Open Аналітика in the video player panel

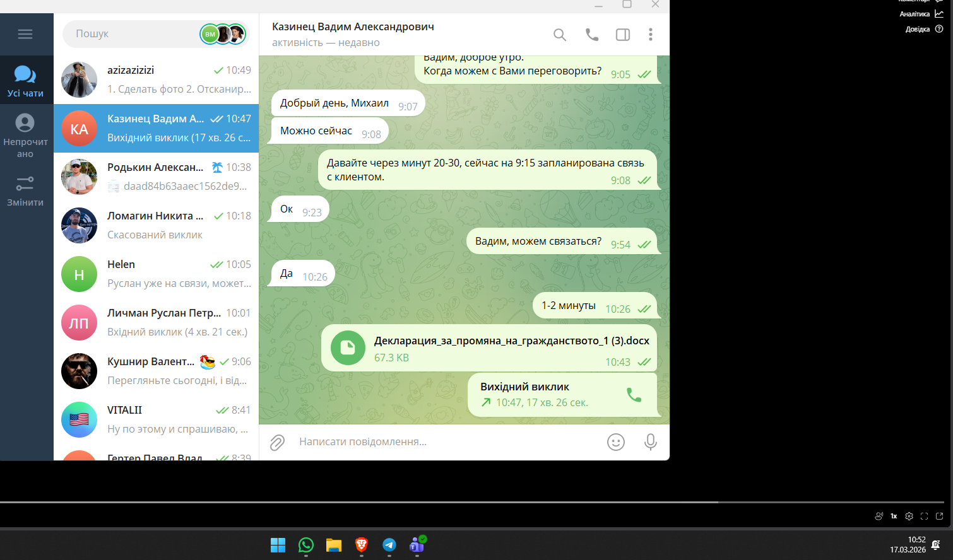921,14
